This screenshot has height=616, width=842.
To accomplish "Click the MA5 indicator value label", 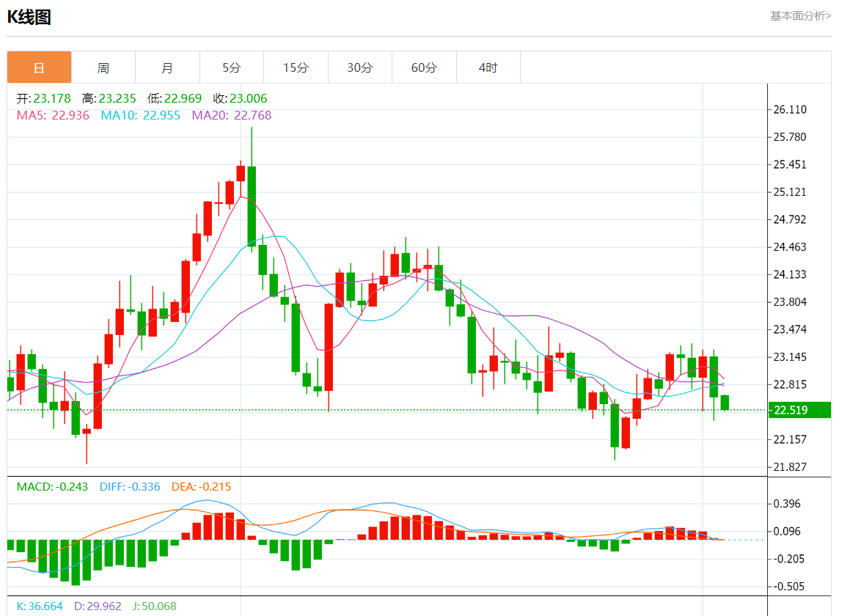I will coord(53,115).
